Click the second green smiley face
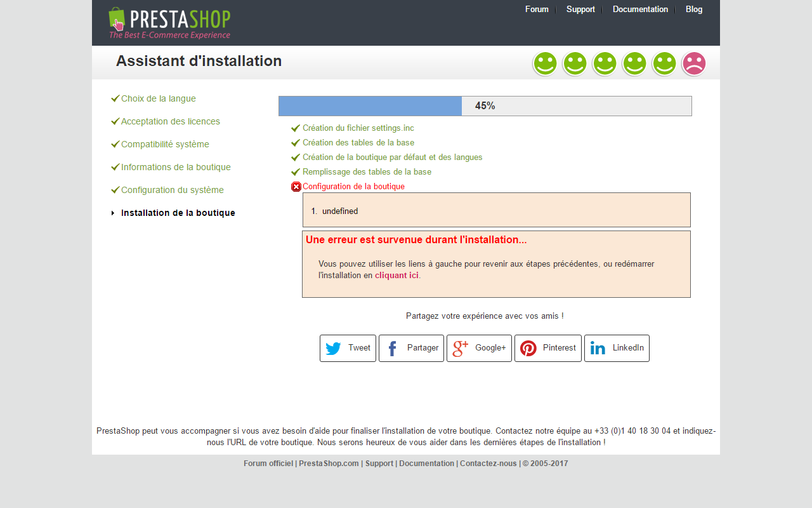Viewport: 812px width, 508px height. point(575,64)
